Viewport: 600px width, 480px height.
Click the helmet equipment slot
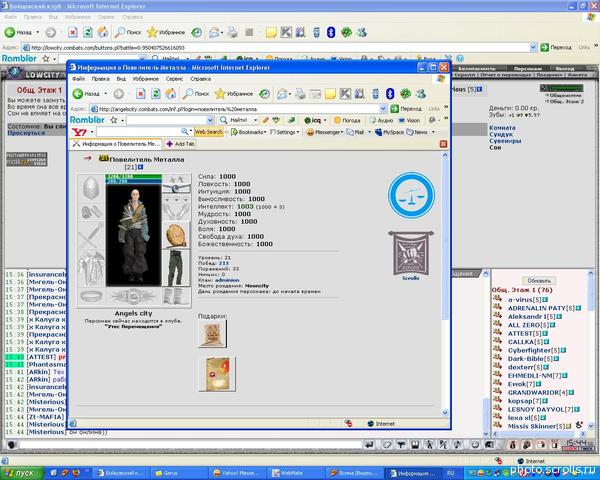click(91, 188)
